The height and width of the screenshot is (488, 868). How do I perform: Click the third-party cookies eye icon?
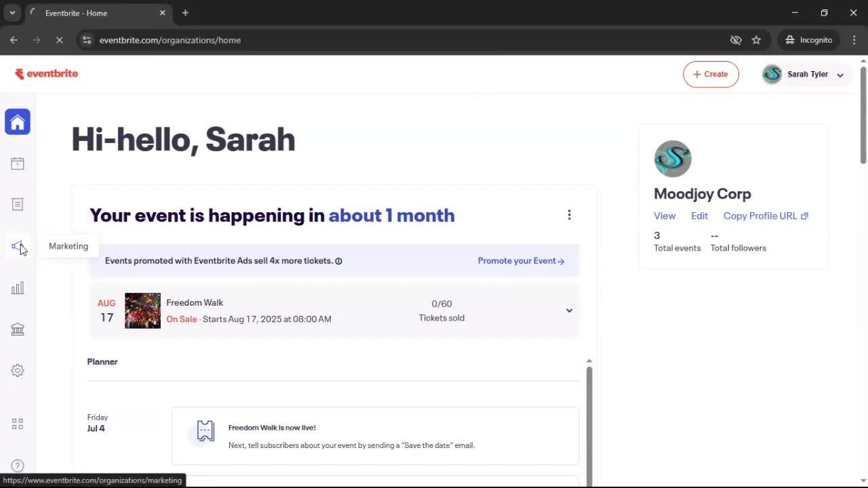tap(736, 40)
